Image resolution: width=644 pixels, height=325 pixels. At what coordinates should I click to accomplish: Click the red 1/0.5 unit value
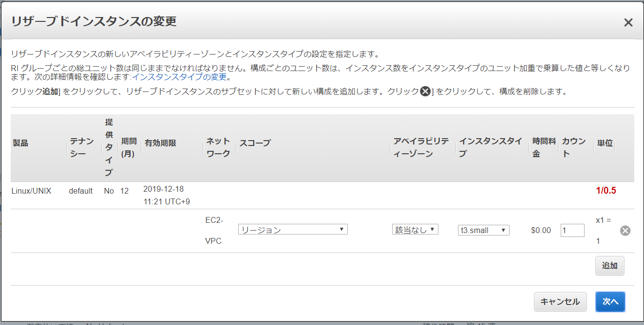click(x=606, y=191)
